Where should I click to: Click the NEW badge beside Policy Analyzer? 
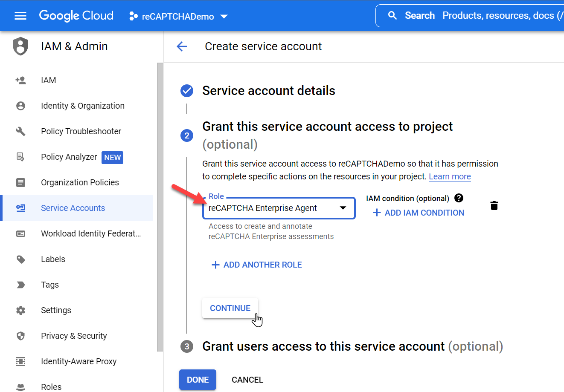click(113, 158)
